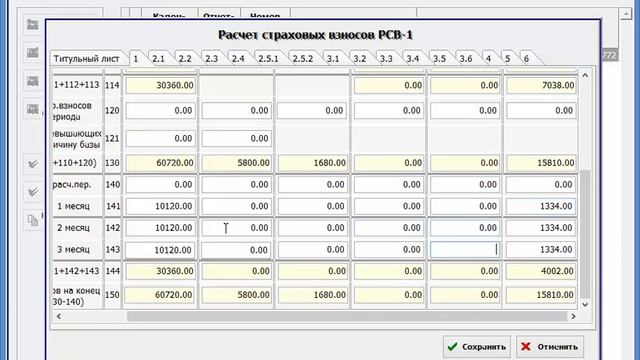Click the empty active field in row 143
Screen dimensions: 640x360
point(465,250)
